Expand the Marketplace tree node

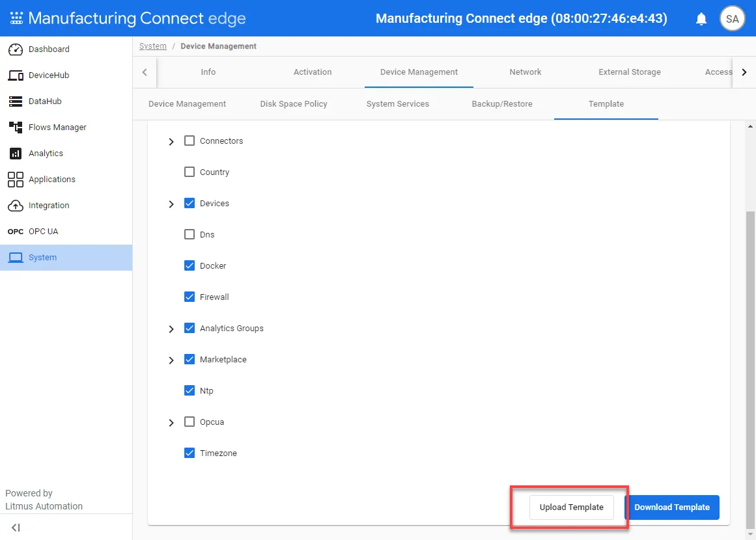171,360
